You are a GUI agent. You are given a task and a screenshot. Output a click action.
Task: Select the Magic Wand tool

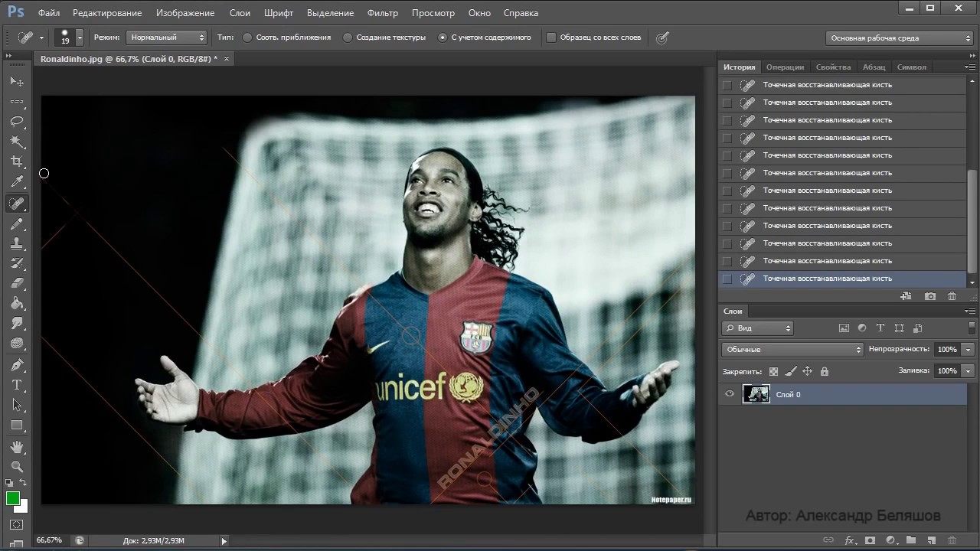click(x=17, y=142)
